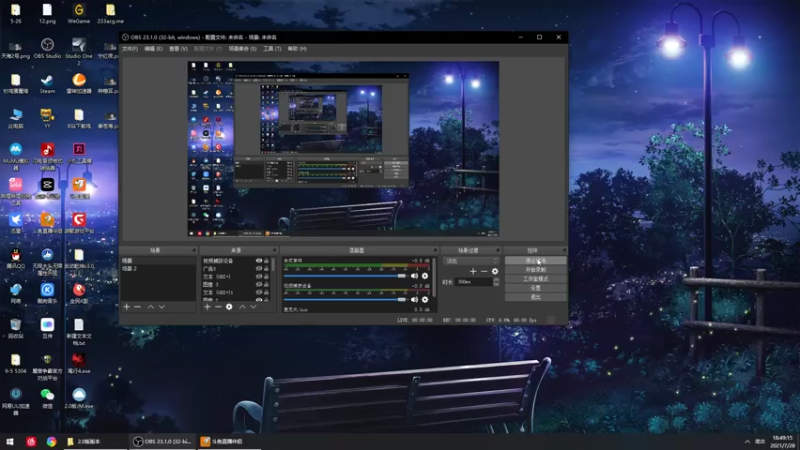The width and height of the screenshot is (800, 450).
Task: Add a scene transition with plus icon
Action: (473, 271)
